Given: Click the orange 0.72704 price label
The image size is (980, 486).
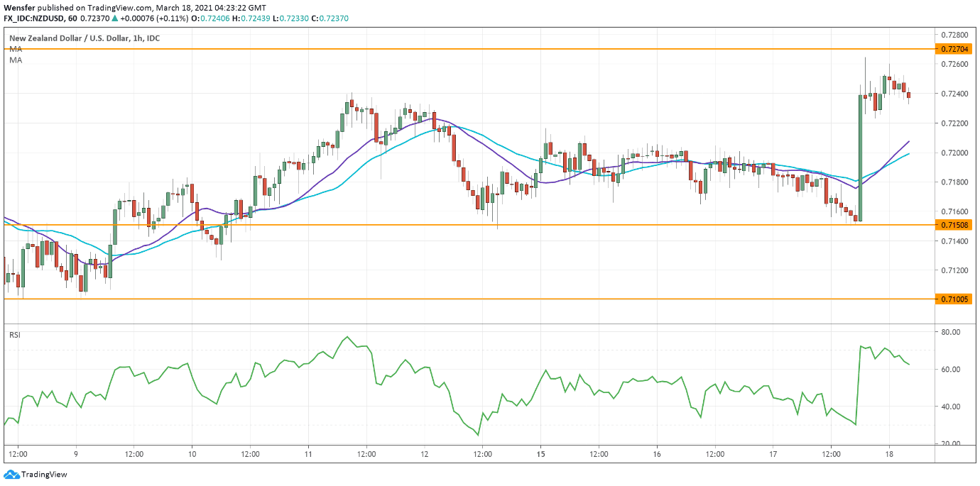Looking at the screenshot, I should click(954, 49).
